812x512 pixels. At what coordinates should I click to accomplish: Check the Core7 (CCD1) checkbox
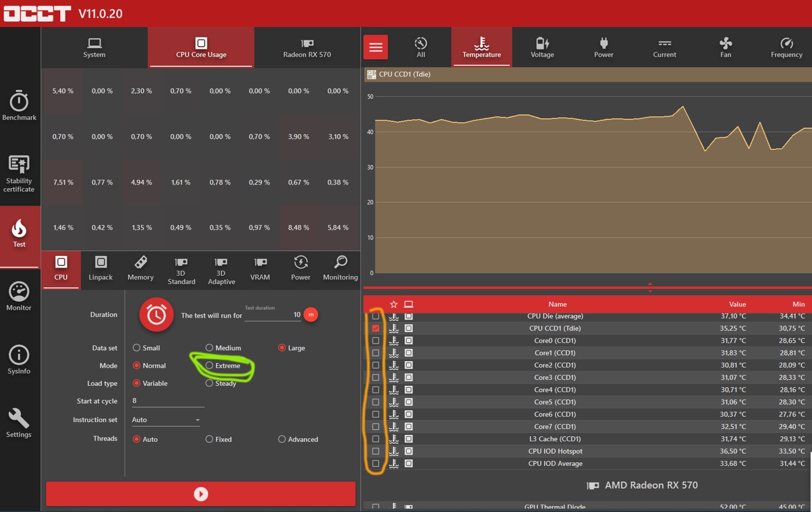pos(376,427)
